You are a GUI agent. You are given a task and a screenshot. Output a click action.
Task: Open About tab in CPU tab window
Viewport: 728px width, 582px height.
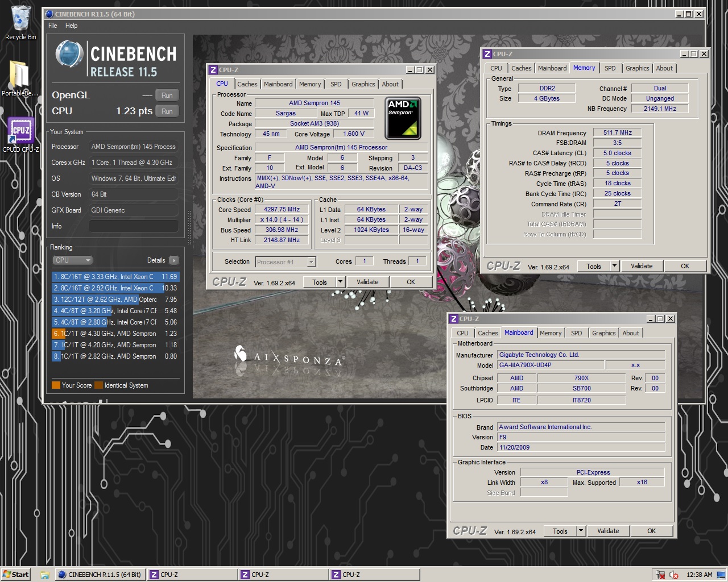390,84
